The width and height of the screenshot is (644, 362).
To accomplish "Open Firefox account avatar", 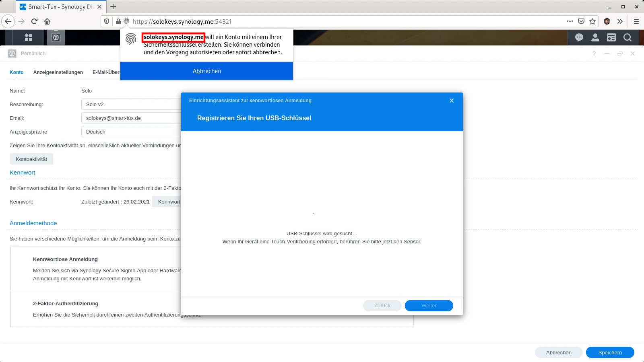I will tap(607, 21).
